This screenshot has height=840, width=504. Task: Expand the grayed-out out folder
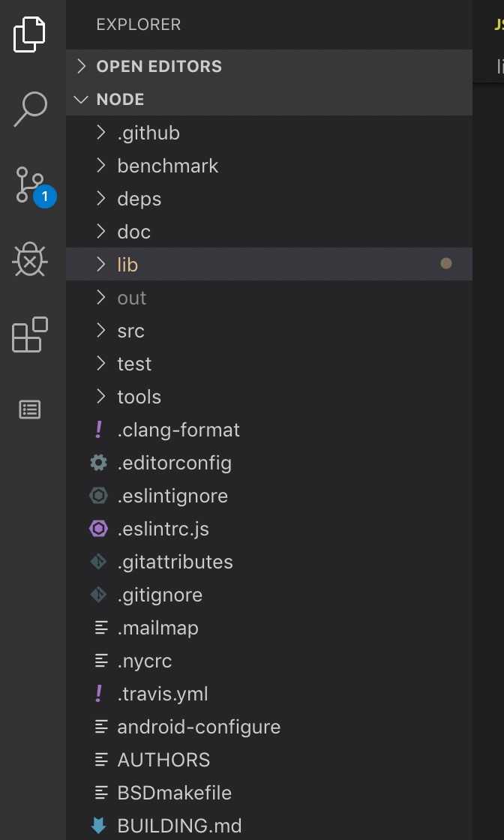(131, 298)
